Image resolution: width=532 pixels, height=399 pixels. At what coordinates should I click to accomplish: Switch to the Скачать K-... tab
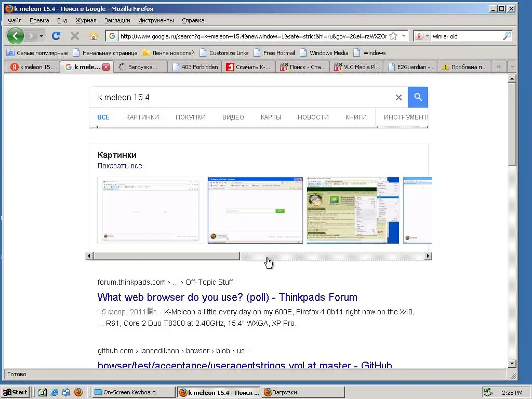click(x=249, y=67)
